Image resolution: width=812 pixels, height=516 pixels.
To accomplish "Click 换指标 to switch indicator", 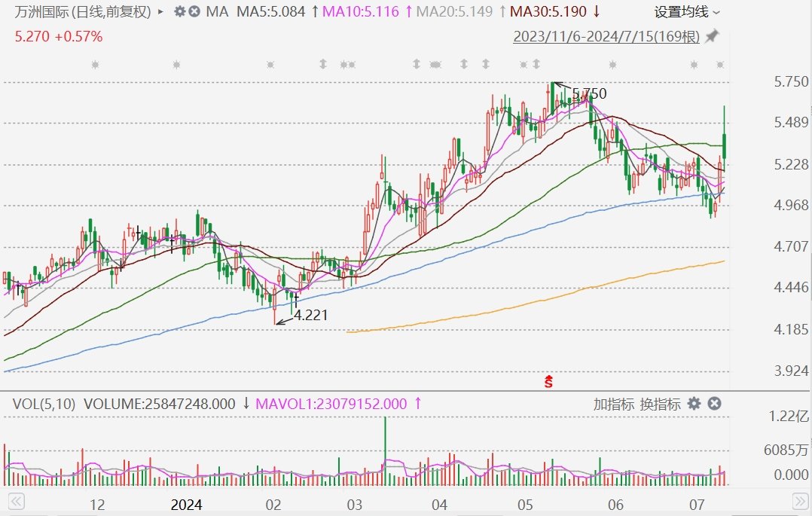I will point(660,404).
